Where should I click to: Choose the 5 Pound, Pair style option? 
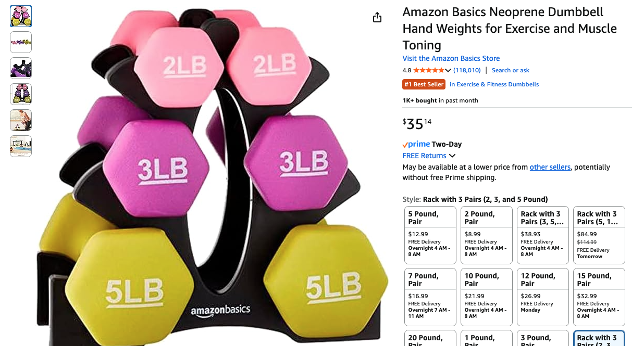click(430, 235)
